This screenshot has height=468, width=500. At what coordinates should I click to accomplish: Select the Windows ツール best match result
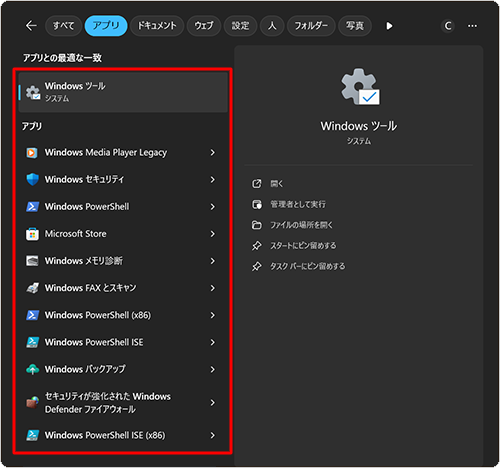[123, 92]
